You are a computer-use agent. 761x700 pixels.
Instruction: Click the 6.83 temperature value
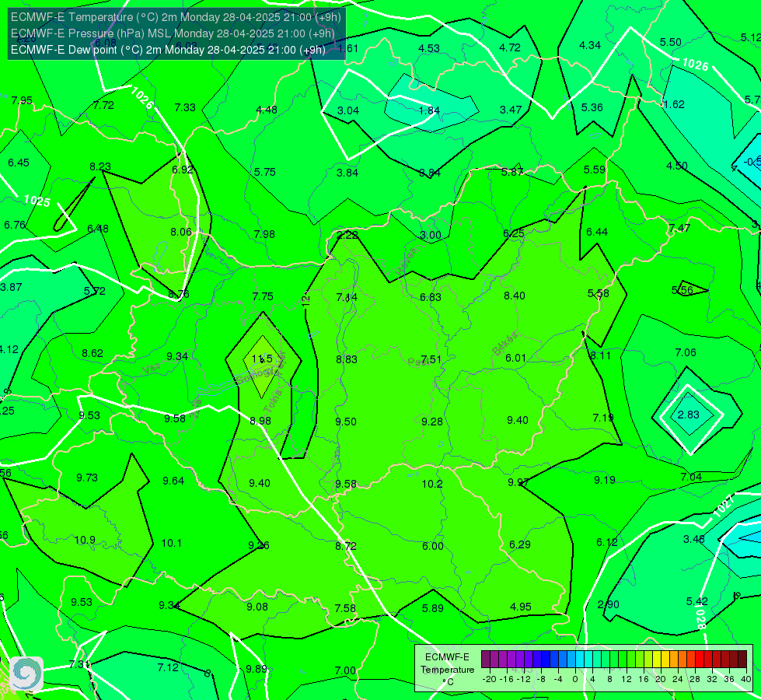(431, 297)
